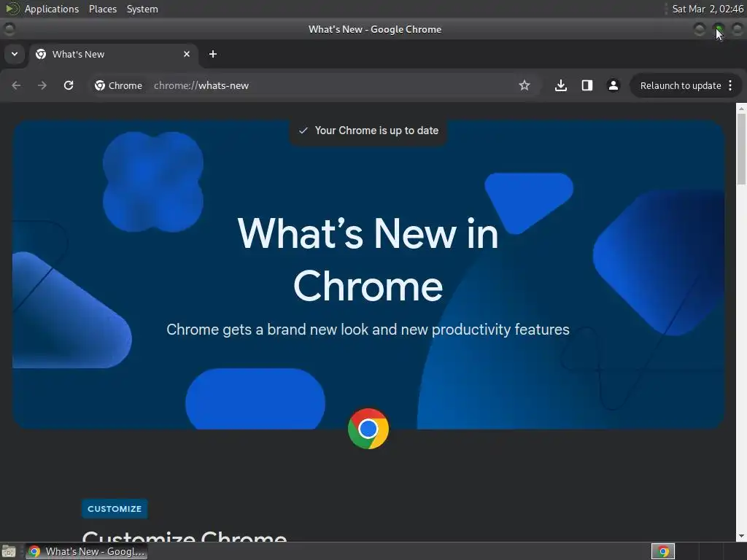Viewport: 747px width, 560px height.
Task: Click the Your Chrome is up to date notice
Action: tap(368, 131)
